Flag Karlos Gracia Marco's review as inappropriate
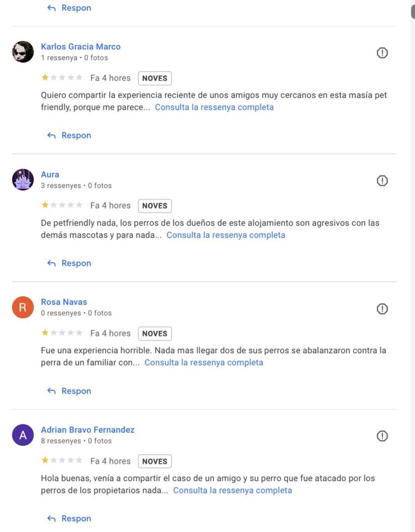 coord(382,52)
